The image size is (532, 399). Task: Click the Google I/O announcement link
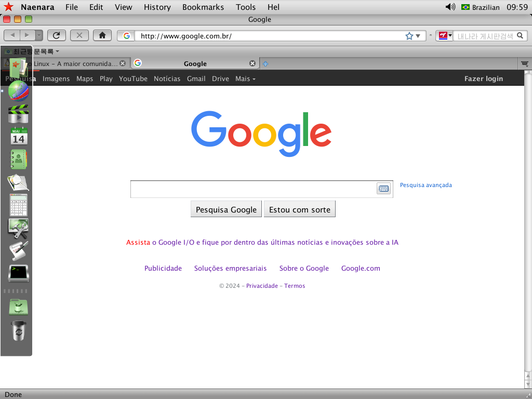click(262, 242)
